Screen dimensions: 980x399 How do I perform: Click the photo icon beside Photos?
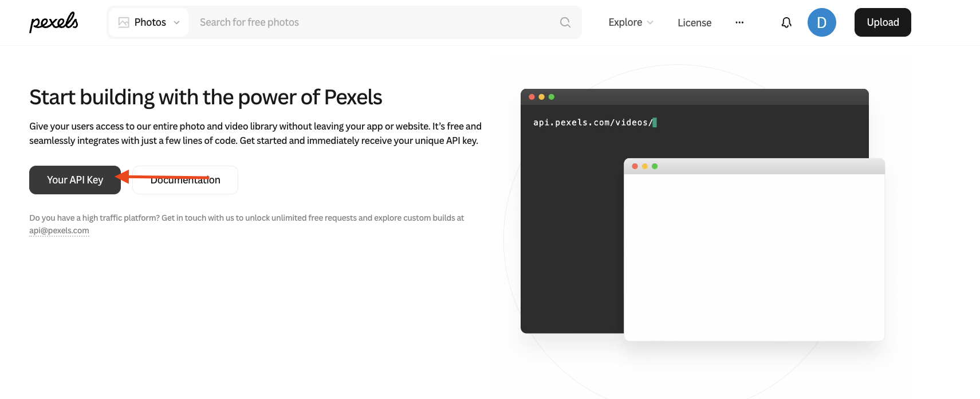coord(124,22)
